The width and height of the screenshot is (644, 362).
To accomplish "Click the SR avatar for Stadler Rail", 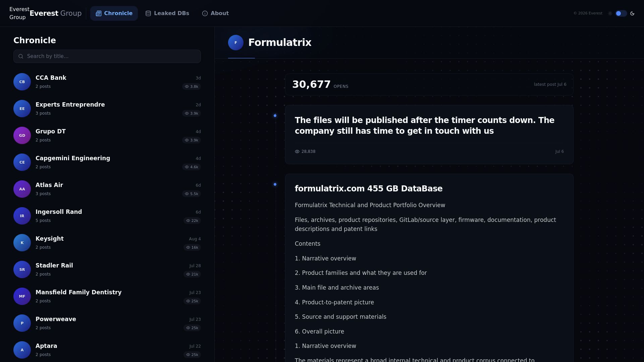I will [x=22, y=269].
